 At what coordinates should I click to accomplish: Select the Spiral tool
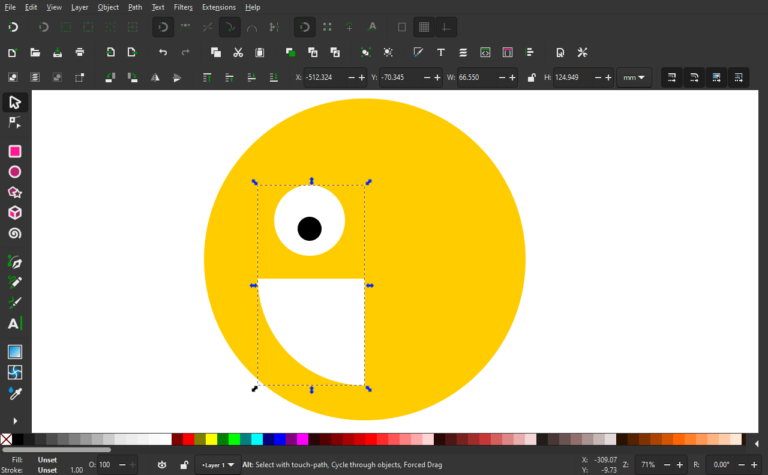pos(15,233)
